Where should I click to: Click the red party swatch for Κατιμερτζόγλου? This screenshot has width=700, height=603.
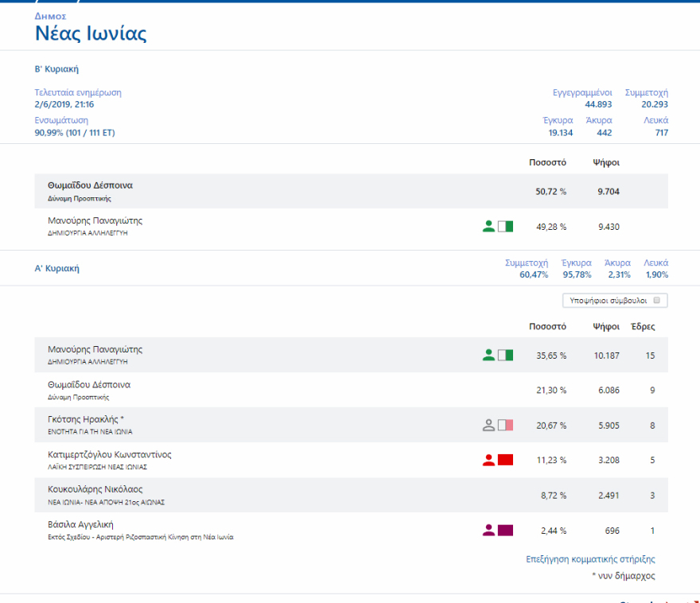click(x=505, y=460)
